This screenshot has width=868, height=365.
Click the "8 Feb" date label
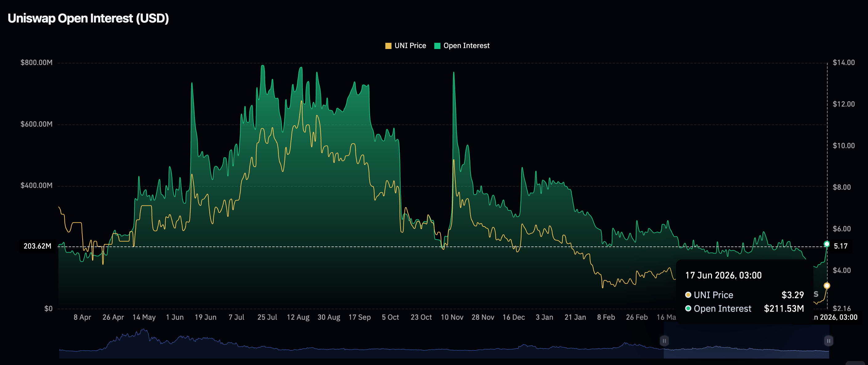pyautogui.click(x=606, y=318)
